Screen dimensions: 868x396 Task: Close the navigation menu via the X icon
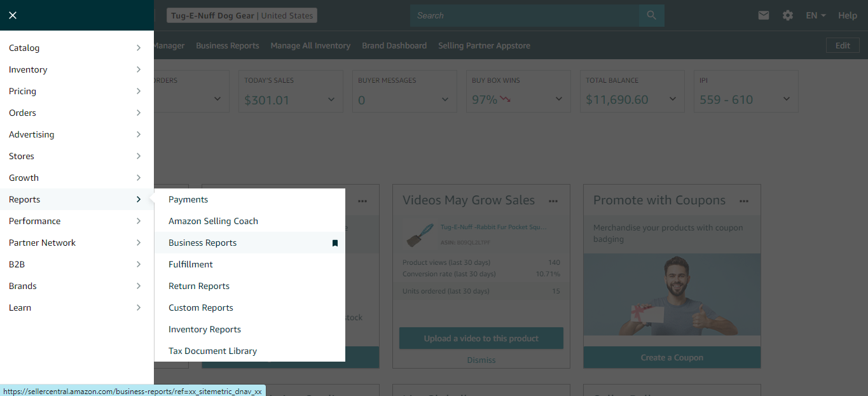[x=13, y=15]
